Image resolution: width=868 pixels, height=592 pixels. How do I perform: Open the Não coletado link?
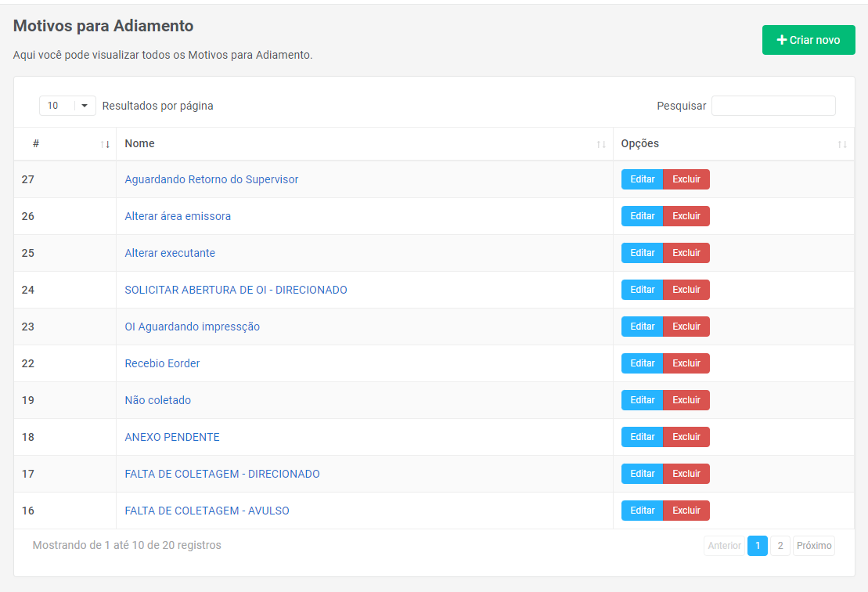tap(157, 400)
